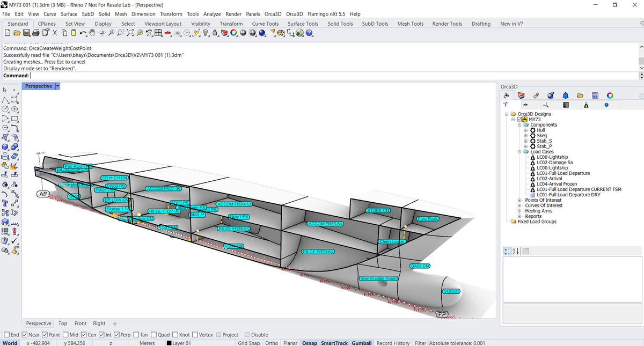Select the Pan view tool in the top toolbar
Screen dimensions: 644x346
coord(92,33)
